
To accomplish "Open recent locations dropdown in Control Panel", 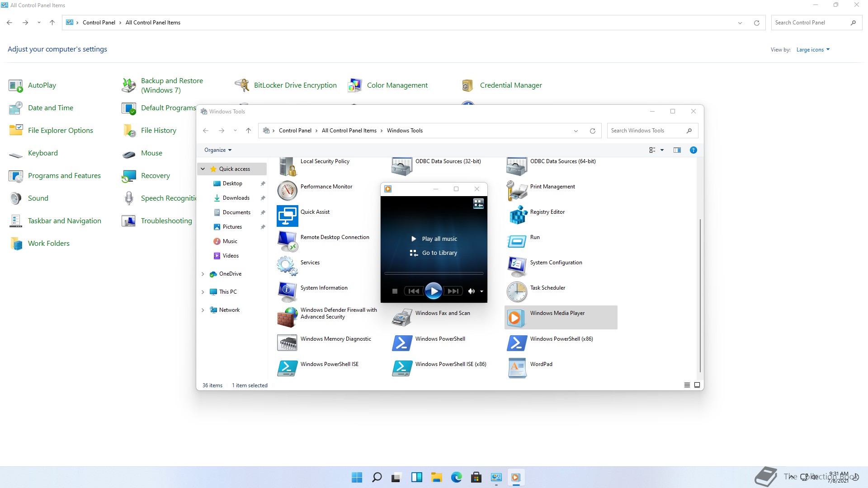I will [39, 23].
